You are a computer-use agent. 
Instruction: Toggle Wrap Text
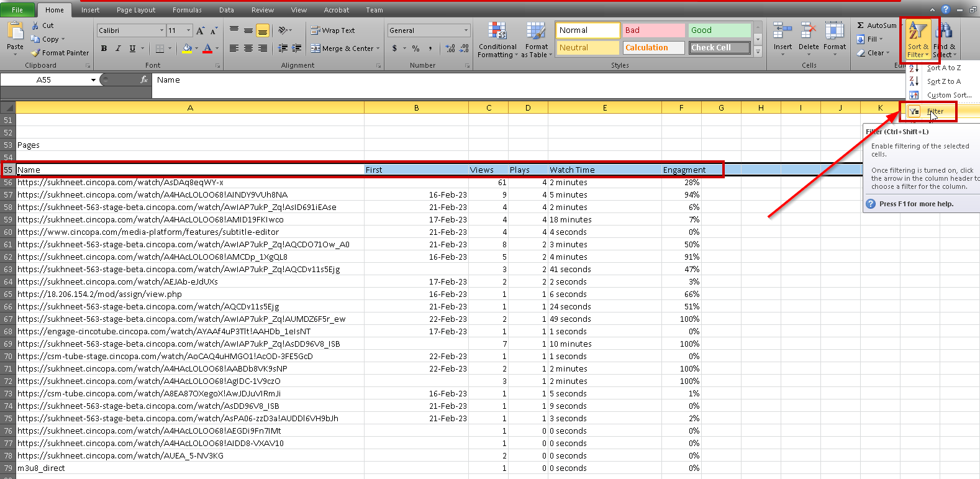click(x=333, y=30)
